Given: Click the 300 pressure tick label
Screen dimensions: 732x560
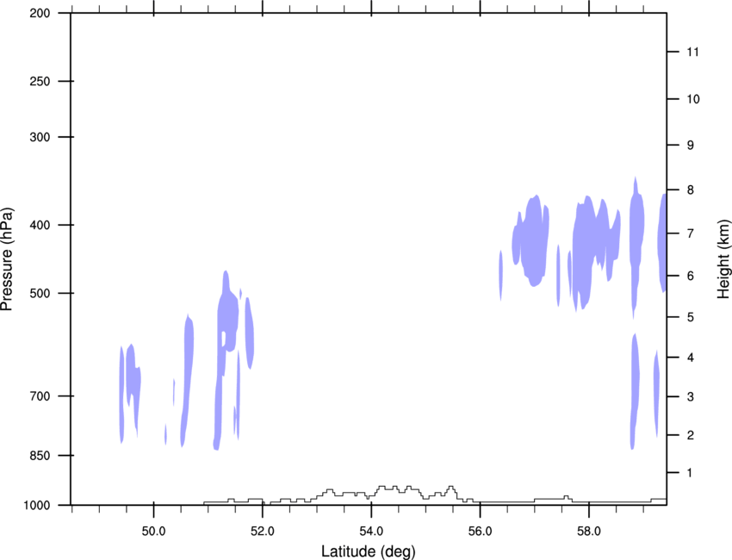Looking at the screenshot, I should (x=40, y=137).
